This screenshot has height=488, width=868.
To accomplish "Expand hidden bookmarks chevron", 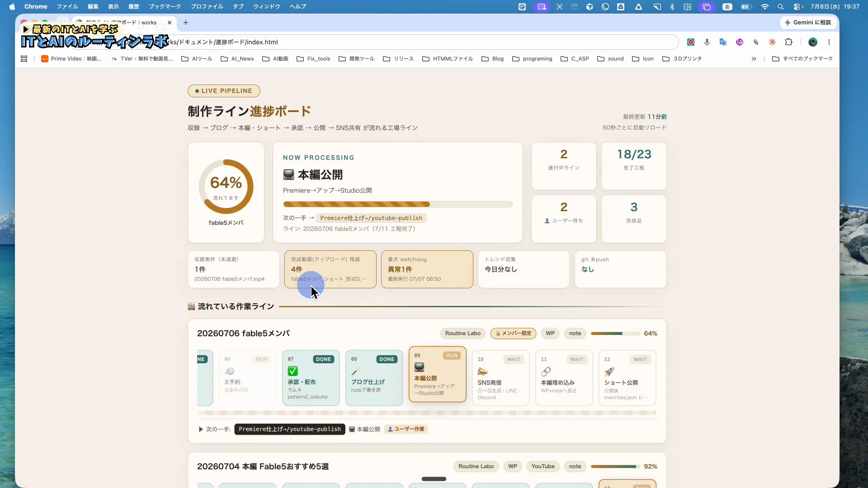I will tap(754, 59).
